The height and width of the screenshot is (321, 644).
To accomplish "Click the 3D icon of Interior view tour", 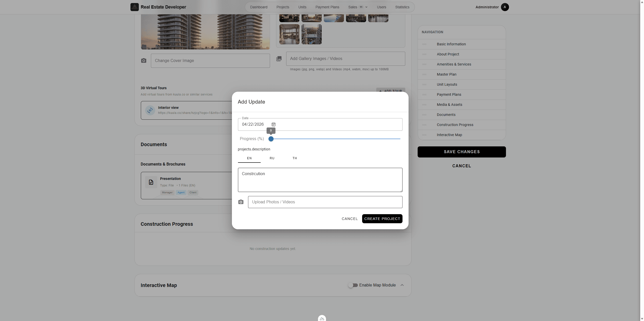I will click(x=150, y=110).
